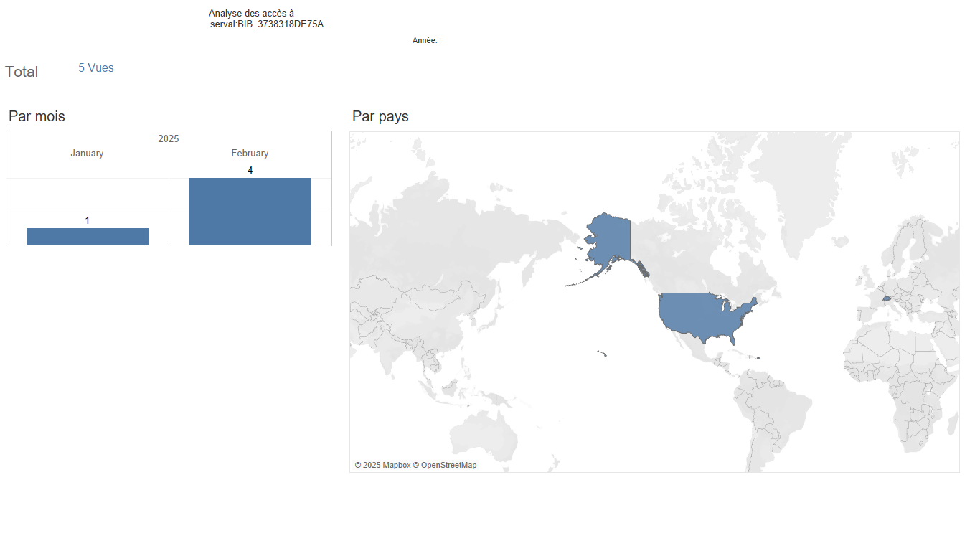Click the 'Analyse des accès à' title text

251,14
